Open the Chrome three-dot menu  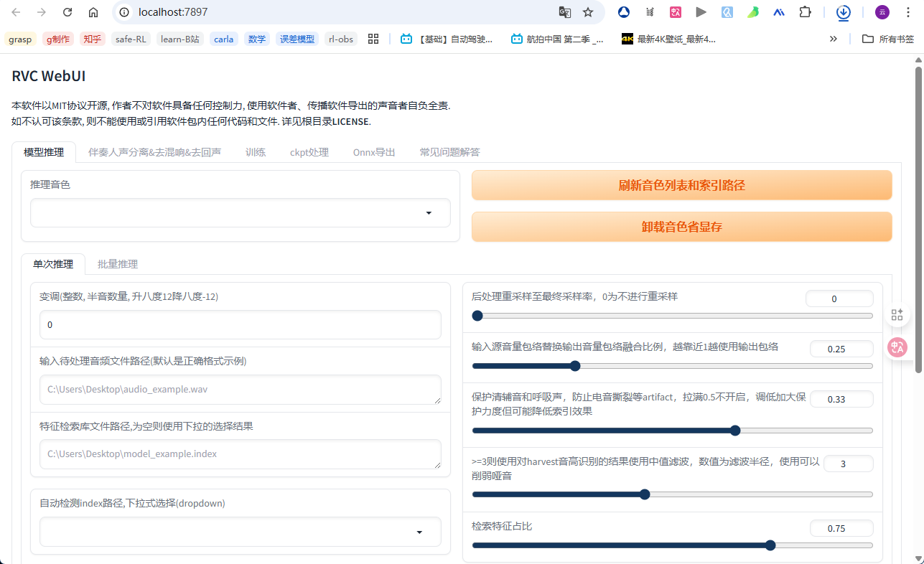907,12
